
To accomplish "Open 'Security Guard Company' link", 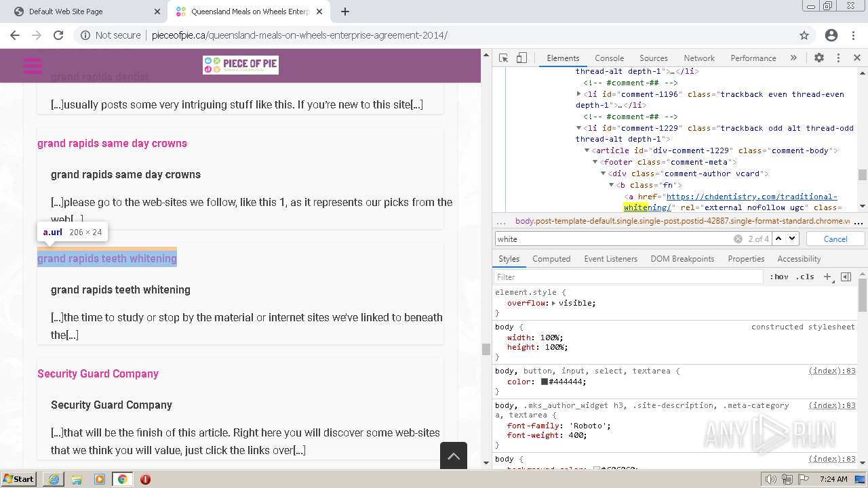I will point(98,373).
